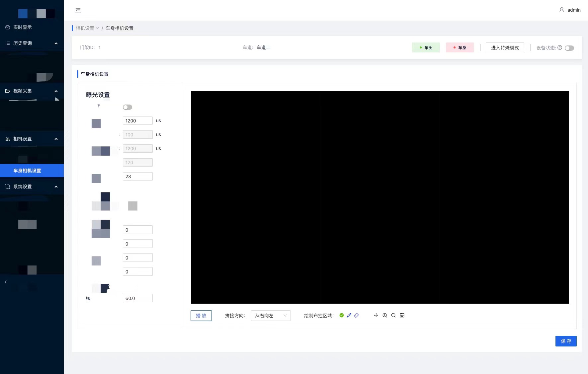Click the gray color square beside the dark swatch

(133, 206)
